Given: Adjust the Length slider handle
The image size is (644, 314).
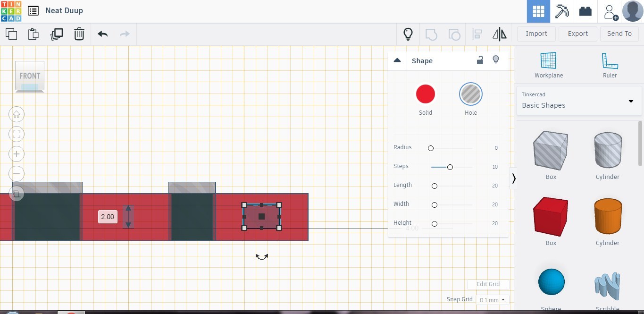Looking at the screenshot, I should click(435, 186).
